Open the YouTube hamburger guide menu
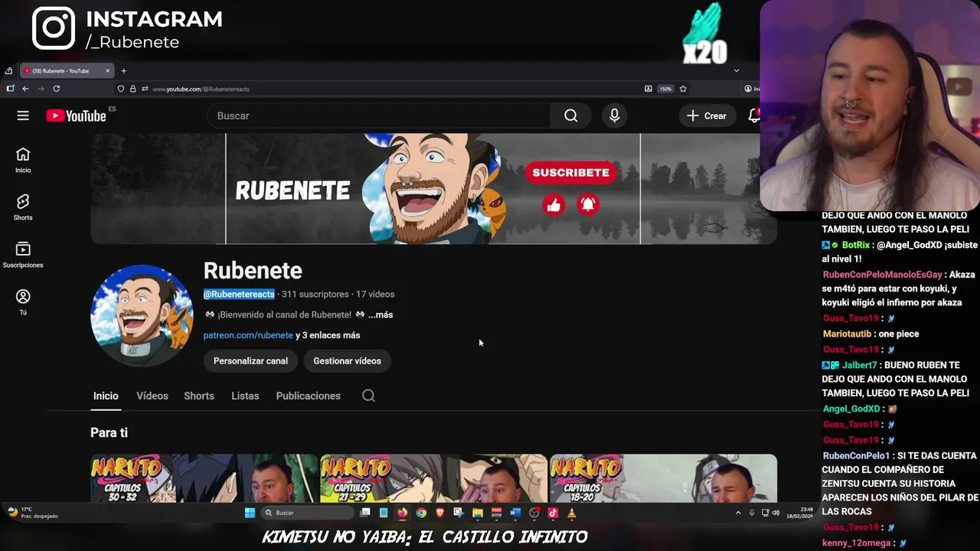This screenshot has height=551, width=980. pos(23,116)
